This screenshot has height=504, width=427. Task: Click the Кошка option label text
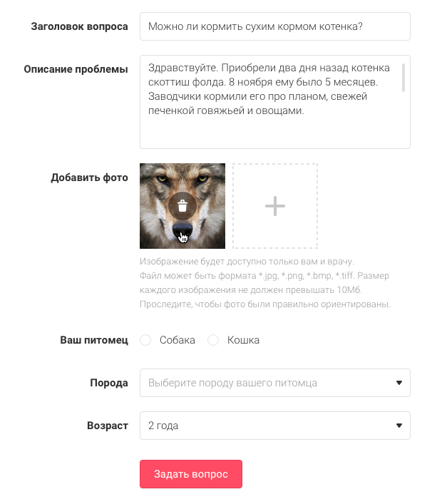coord(243,340)
